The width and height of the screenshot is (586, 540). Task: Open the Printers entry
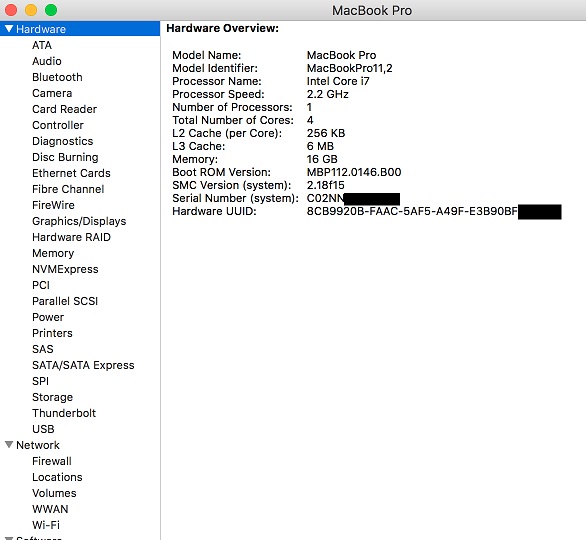tap(52, 333)
